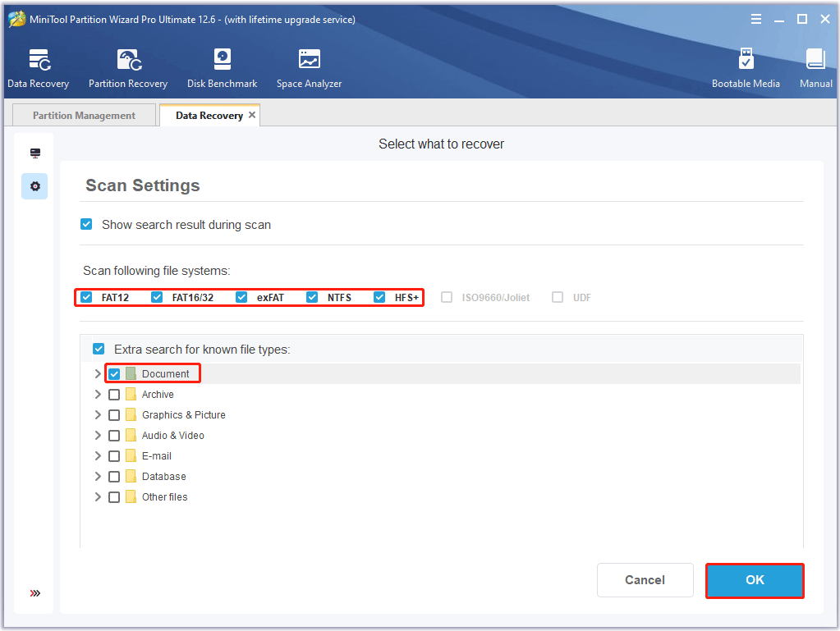Uncheck the NTFS file system
840x631 pixels.
[x=312, y=297]
